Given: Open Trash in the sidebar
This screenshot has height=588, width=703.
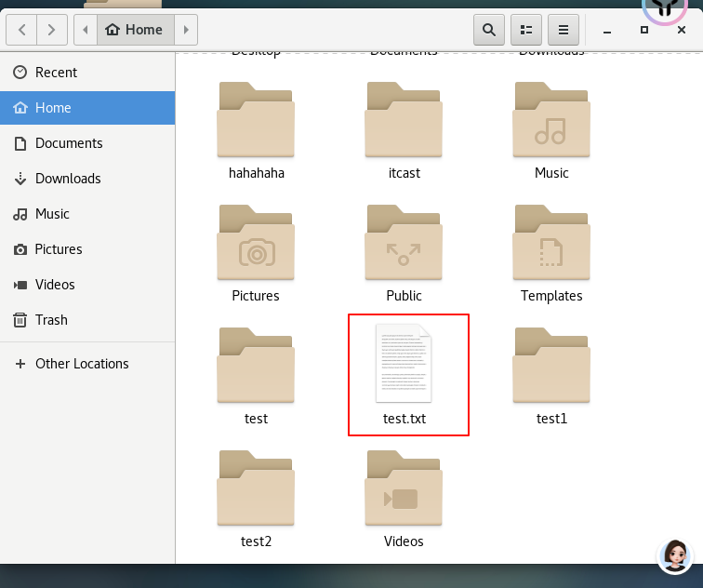Looking at the screenshot, I should pos(87,320).
